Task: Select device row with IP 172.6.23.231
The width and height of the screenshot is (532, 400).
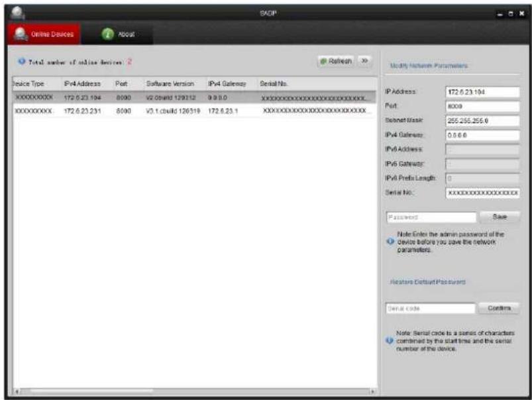Action: click(x=194, y=111)
